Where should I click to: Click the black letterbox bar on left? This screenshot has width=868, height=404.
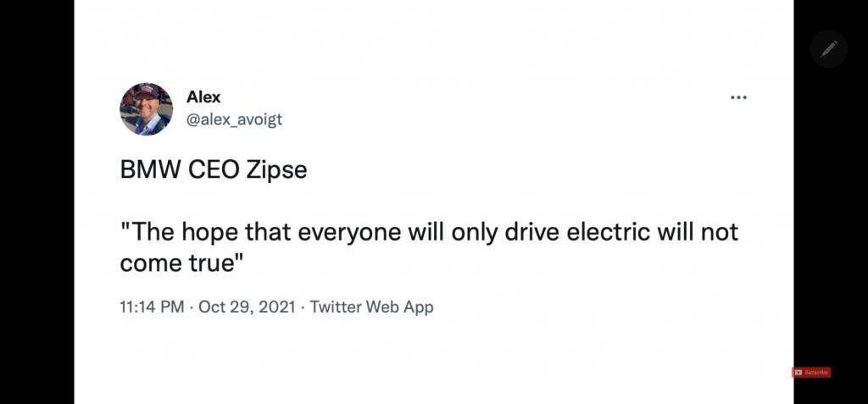click(37, 202)
